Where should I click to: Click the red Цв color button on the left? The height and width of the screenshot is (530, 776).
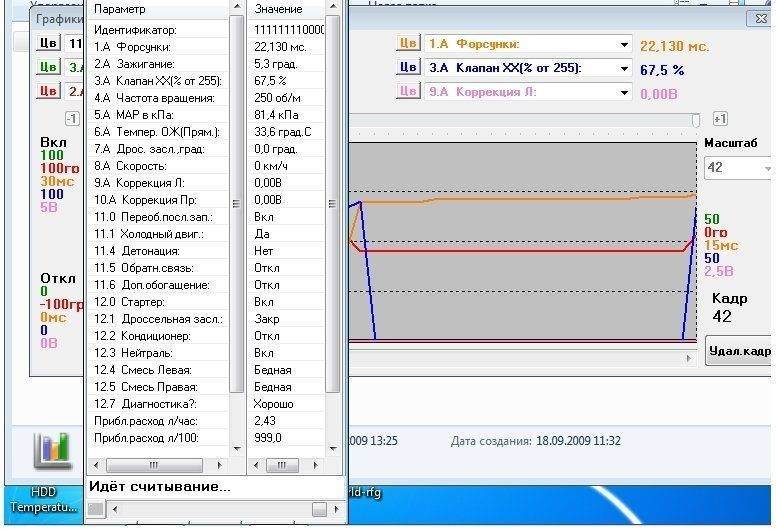click(48, 91)
